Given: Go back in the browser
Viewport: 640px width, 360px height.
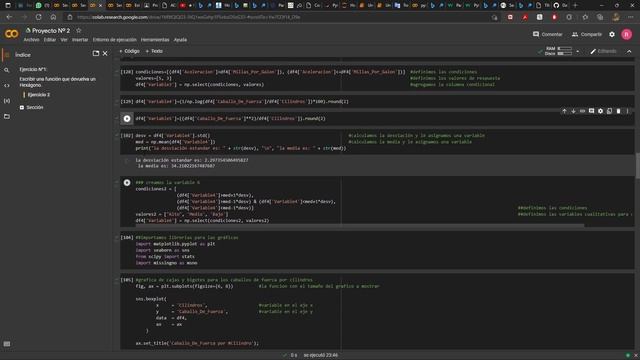Looking at the screenshot, I should (x=9, y=17).
